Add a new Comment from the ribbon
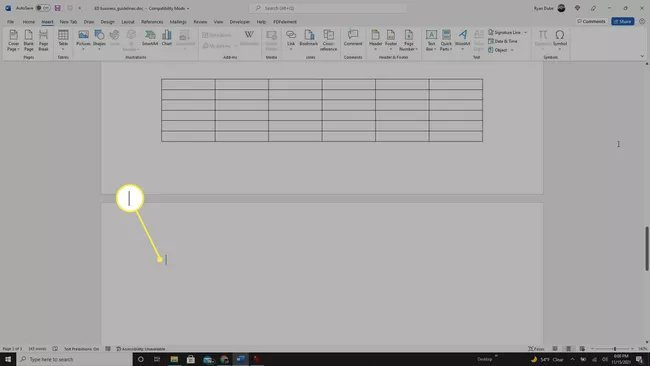The image size is (650, 366). tap(353, 38)
